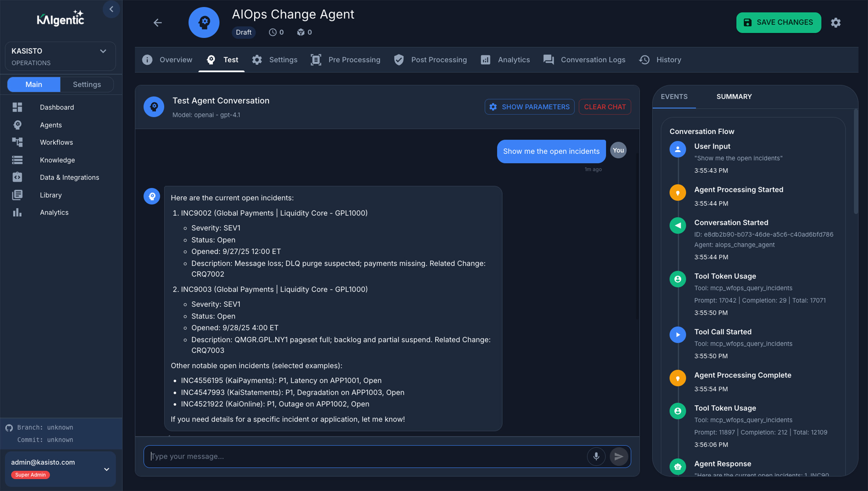Click the CLEAR CHAT button

[x=605, y=107]
